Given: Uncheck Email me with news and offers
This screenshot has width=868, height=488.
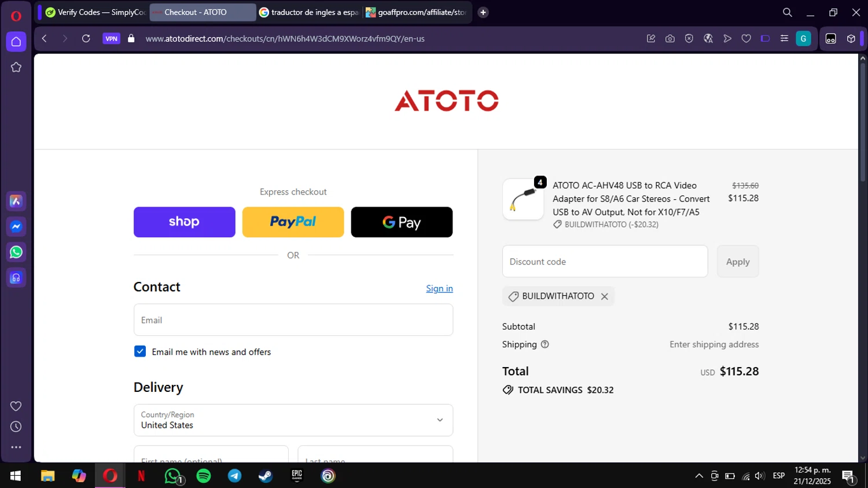Looking at the screenshot, I should click(140, 351).
